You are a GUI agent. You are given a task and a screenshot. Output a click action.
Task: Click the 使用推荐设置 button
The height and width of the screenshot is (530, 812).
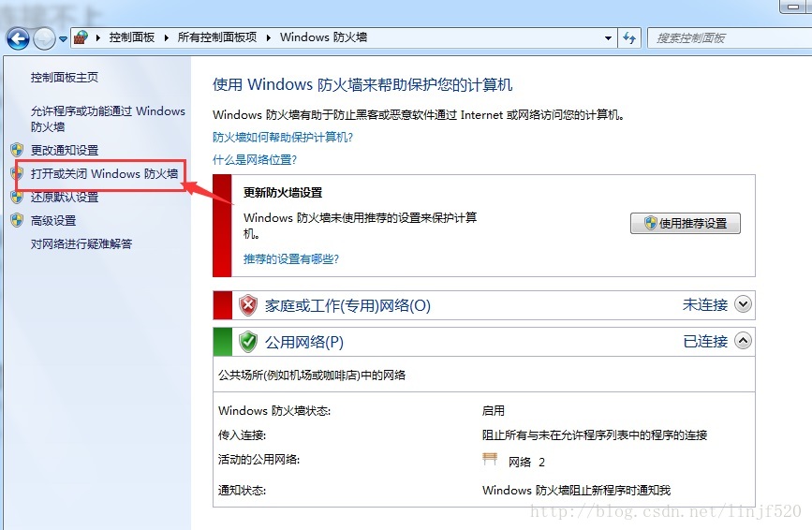[686, 223]
